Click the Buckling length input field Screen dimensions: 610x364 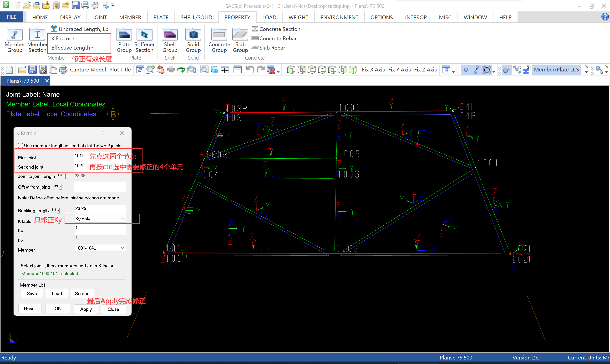click(x=100, y=209)
